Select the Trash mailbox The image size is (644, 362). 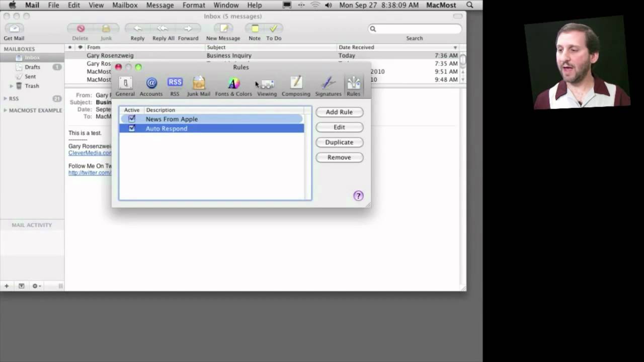(32, 86)
